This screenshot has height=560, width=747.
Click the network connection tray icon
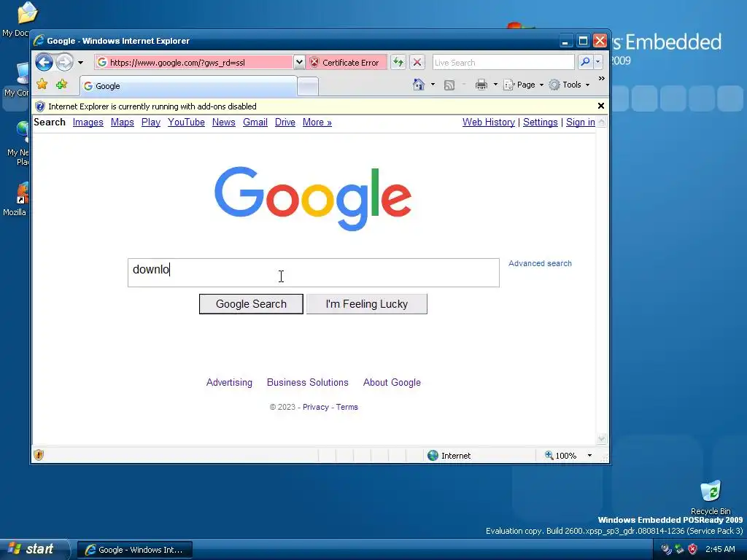(679, 549)
